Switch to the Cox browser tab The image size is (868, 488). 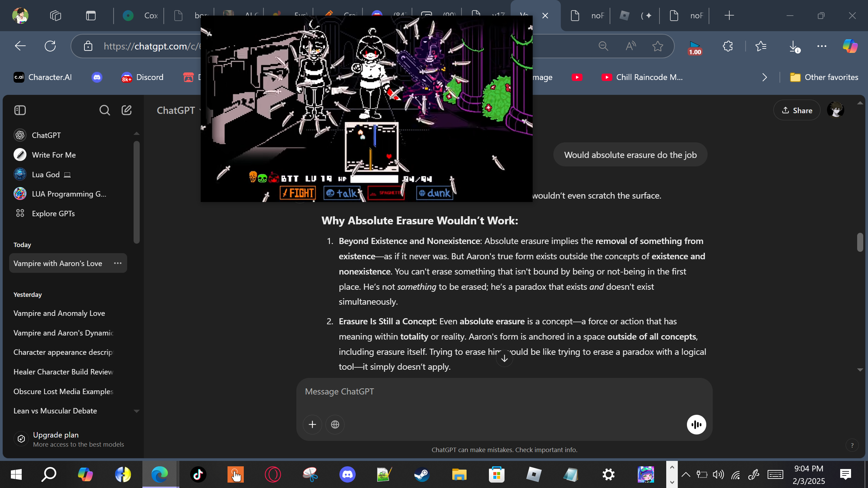[140, 16]
